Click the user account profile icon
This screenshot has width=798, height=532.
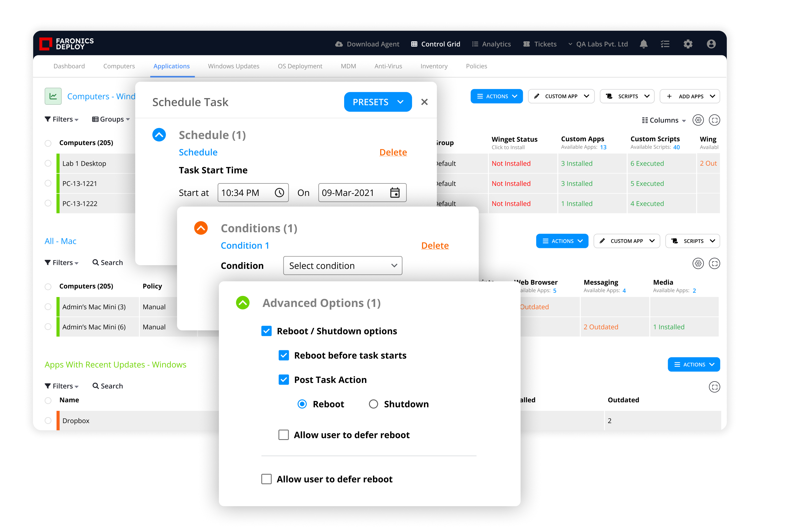(711, 44)
